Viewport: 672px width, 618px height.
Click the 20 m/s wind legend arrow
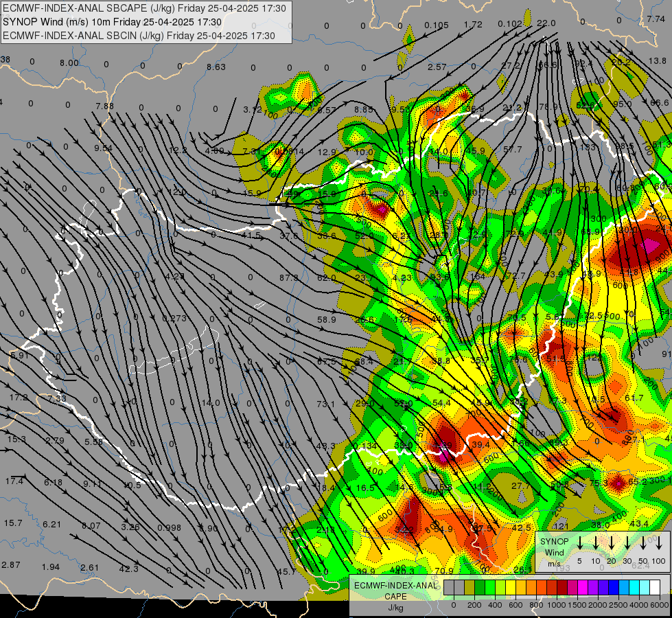tap(612, 542)
